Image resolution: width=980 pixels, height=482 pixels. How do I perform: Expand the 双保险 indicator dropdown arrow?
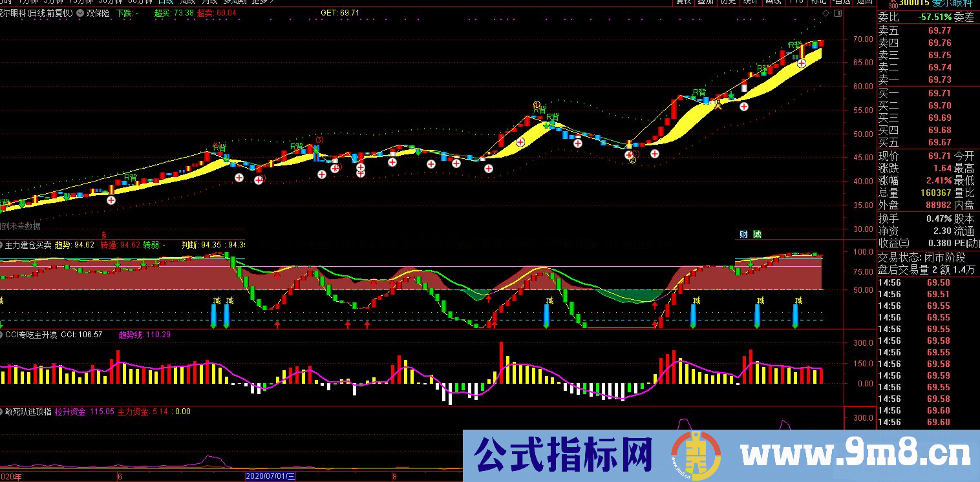coord(80,12)
